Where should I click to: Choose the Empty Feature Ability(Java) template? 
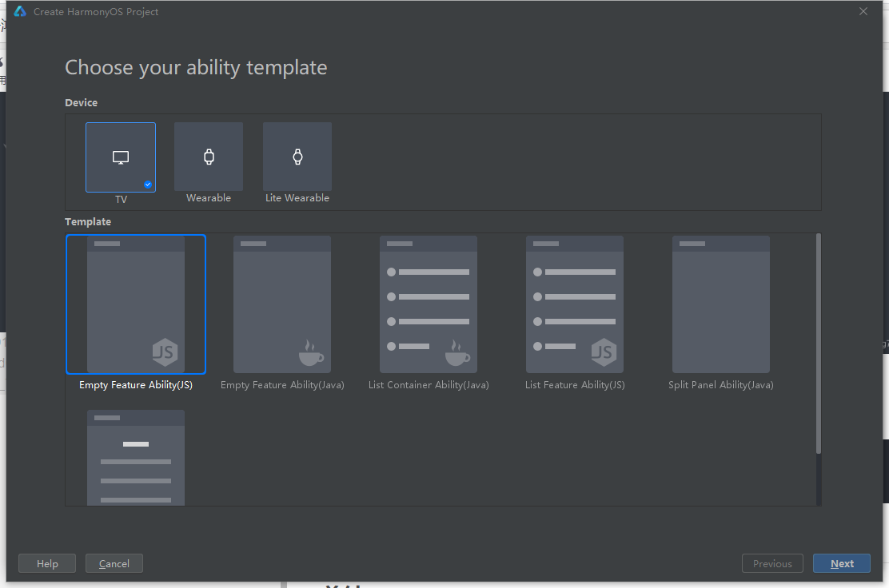point(281,304)
